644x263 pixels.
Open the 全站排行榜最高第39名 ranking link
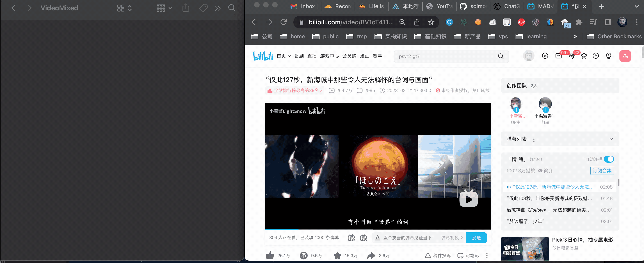(295, 91)
